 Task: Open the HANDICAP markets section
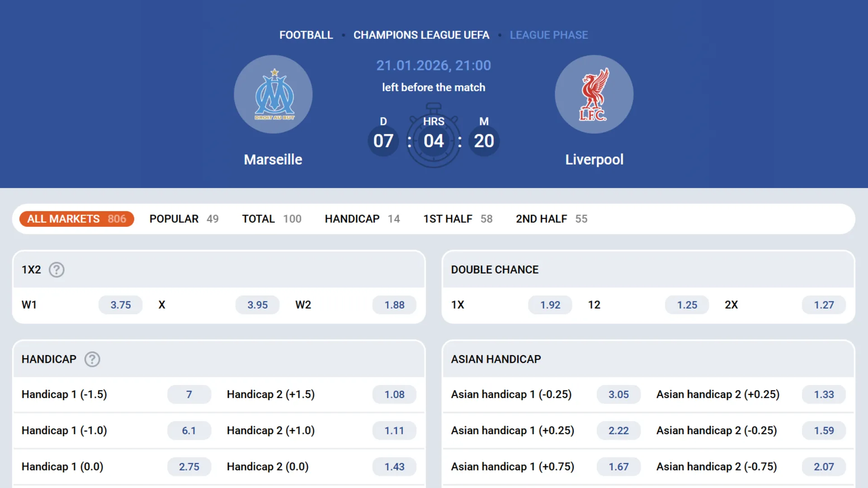click(x=362, y=219)
